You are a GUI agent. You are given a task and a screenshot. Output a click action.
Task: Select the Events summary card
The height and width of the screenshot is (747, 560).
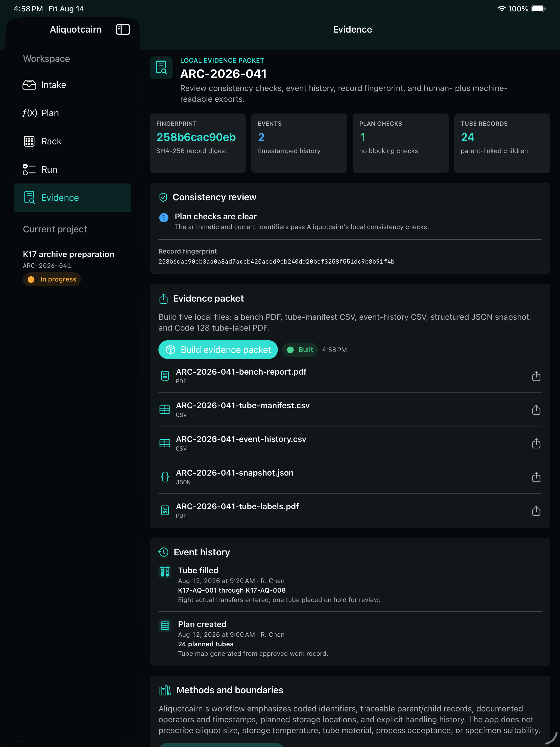[x=299, y=143]
